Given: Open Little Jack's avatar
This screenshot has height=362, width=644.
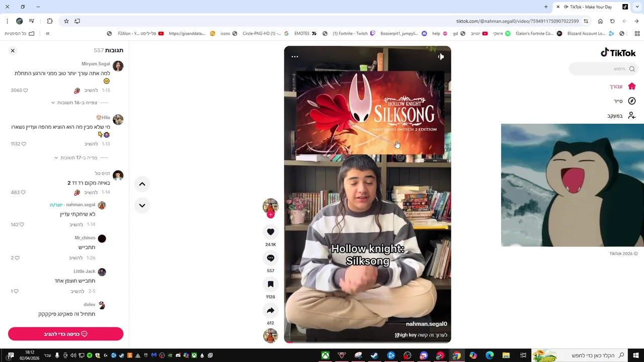Looking at the screenshot, I should 102,272.
